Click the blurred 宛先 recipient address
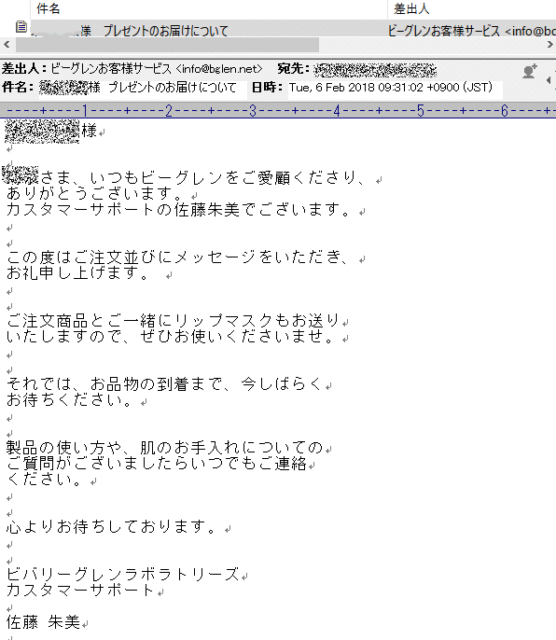This screenshot has height=640, width=556. 375,70
